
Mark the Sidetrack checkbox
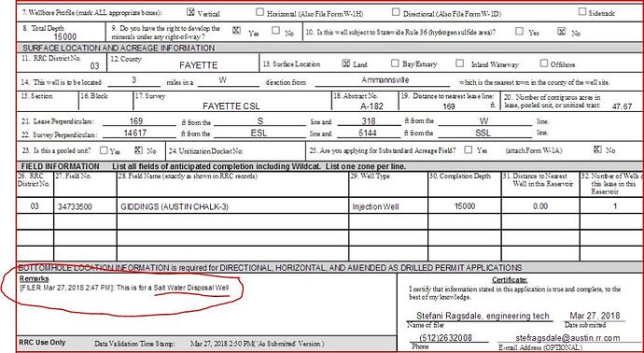[582, 12]
